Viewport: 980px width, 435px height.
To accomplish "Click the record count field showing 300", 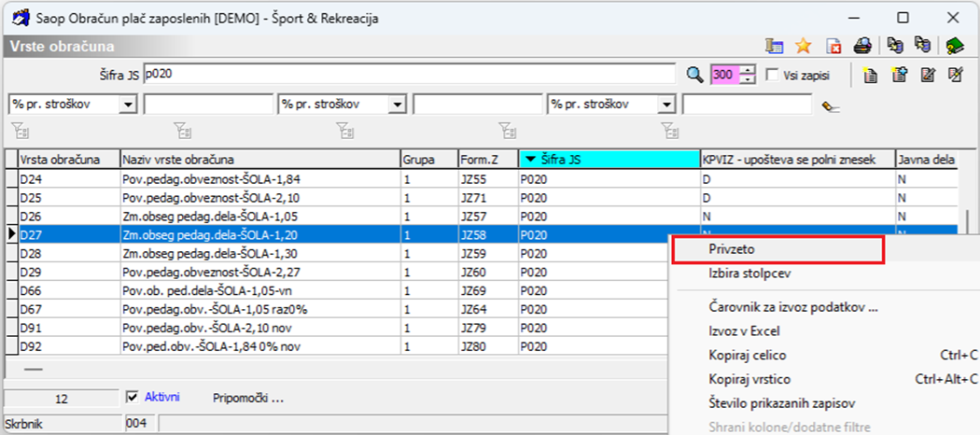I will [x=725, y=75].
